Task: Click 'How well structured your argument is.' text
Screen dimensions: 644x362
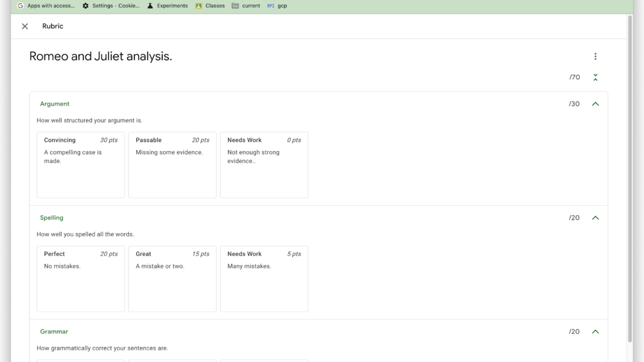Action: 90,121
